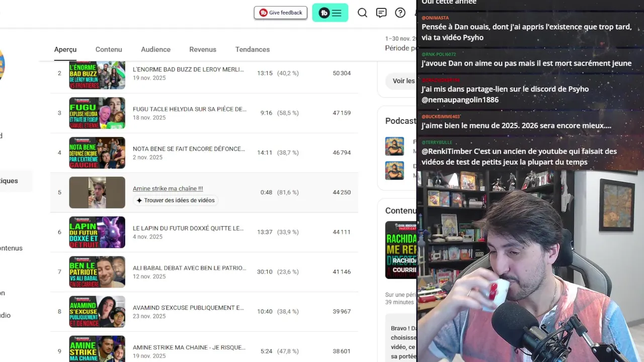Screen dimensions: 644x362
Task: Open second podcast thumbnail in Podcast card
Action: click(394, 170)
